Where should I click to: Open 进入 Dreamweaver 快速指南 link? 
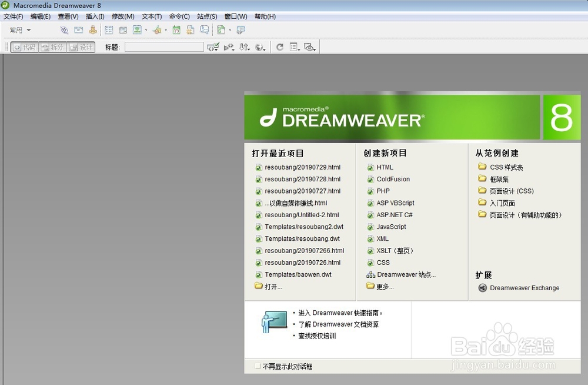[340, 313]
